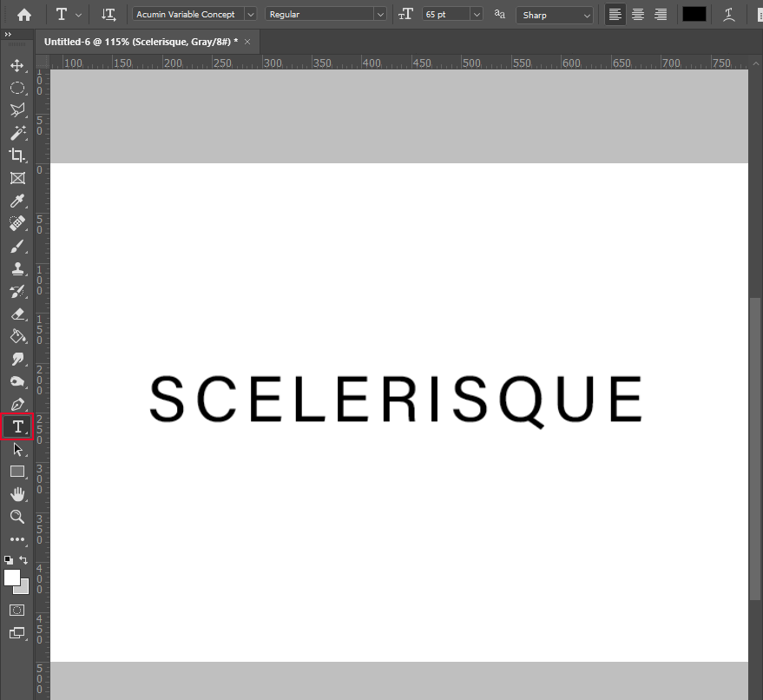Select the Zoom tool
The height and width of the screenshot is (700, 763).
click(17, 517)
